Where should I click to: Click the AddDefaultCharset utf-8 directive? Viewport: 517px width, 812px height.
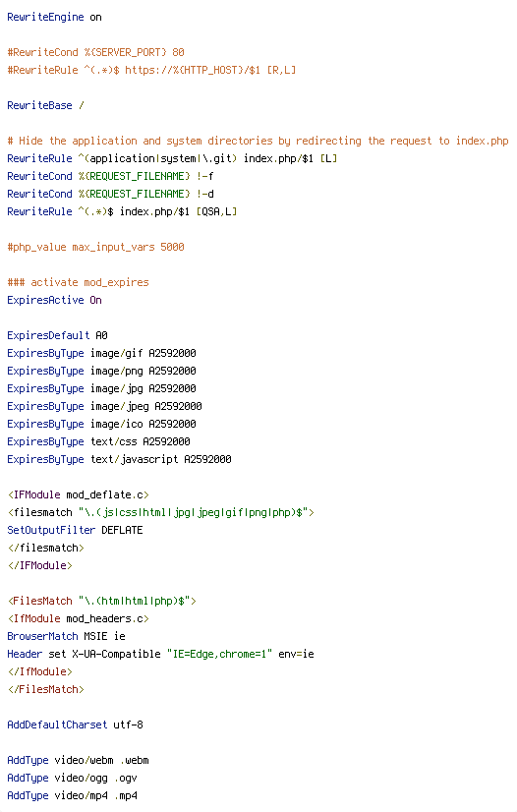[x=75, y=725]
